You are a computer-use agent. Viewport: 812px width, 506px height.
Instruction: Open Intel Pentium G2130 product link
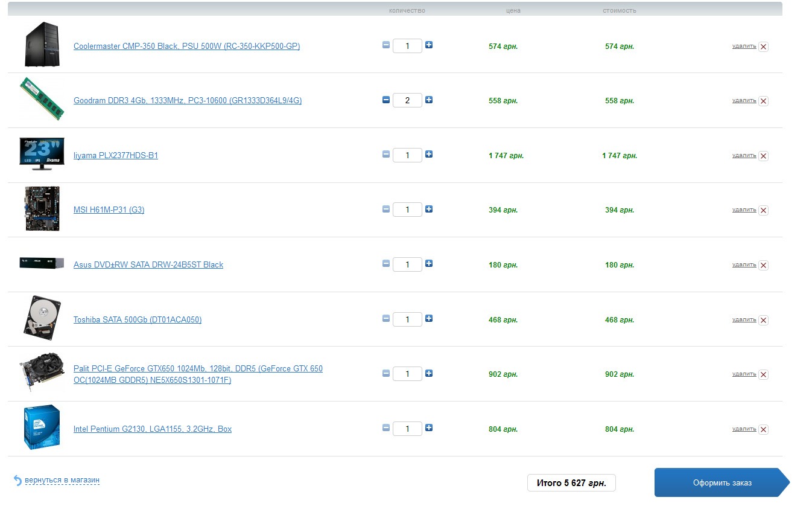click(x=153, y=429)
